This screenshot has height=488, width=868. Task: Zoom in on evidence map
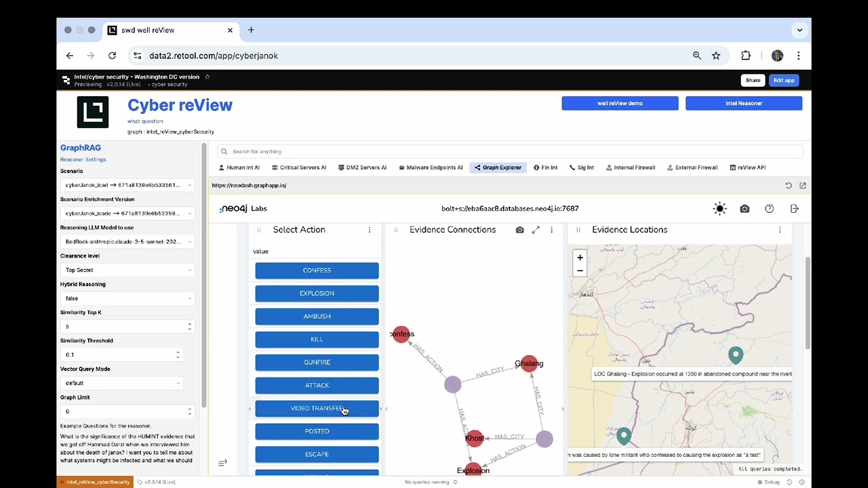580,258
